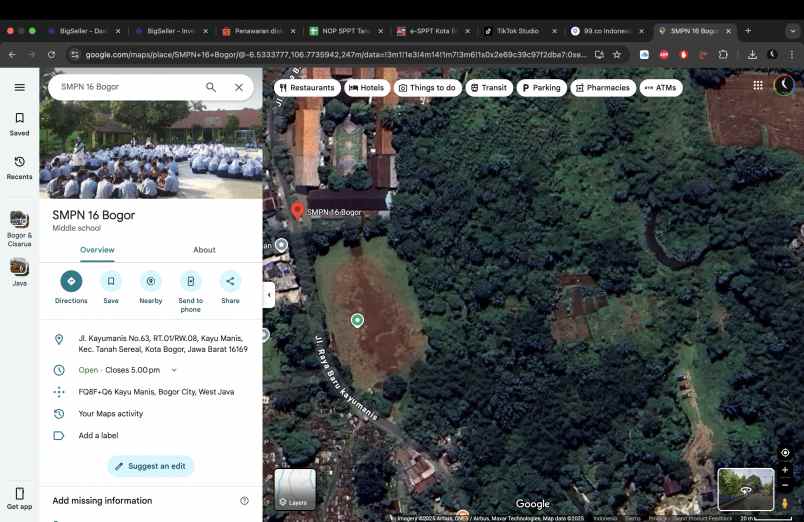Collapse the side panel with the arrow
The image size is (804, 522).
[x=269, y=295]
